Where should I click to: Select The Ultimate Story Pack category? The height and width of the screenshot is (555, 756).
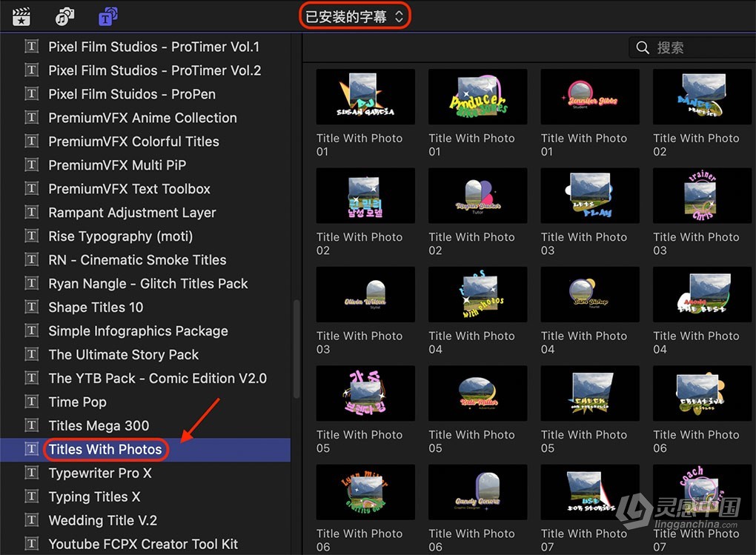click(124, 354)
